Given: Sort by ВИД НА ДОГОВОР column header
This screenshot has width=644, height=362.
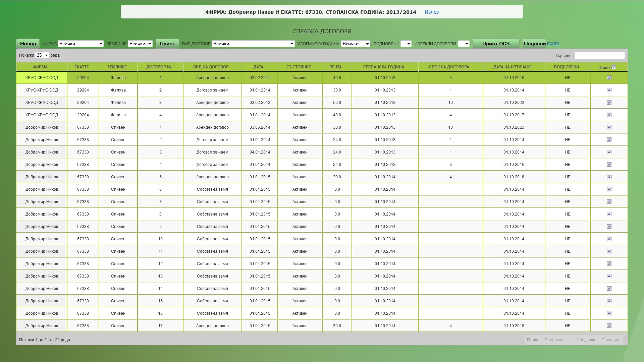Looking at the screenshot, I should (x=212, y=67).
